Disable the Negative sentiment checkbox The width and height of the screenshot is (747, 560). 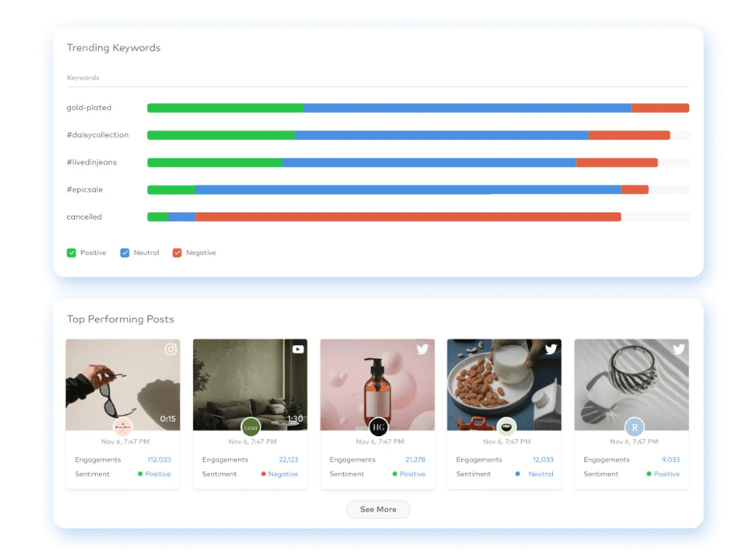pos(177,253)
